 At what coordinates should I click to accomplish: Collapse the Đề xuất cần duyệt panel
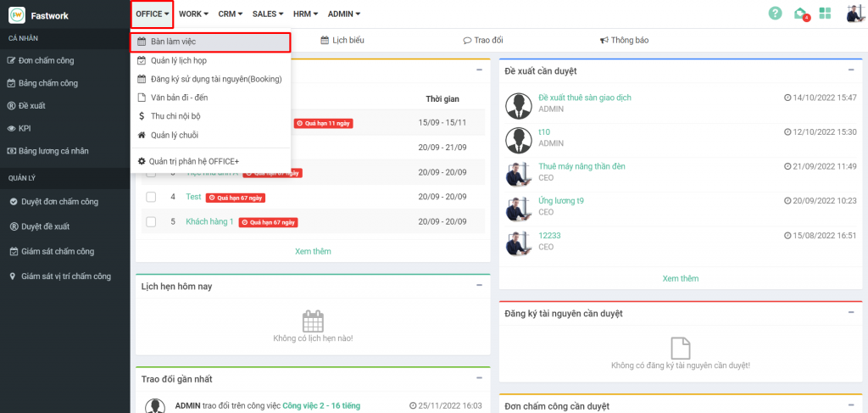[x=850, y=70]
